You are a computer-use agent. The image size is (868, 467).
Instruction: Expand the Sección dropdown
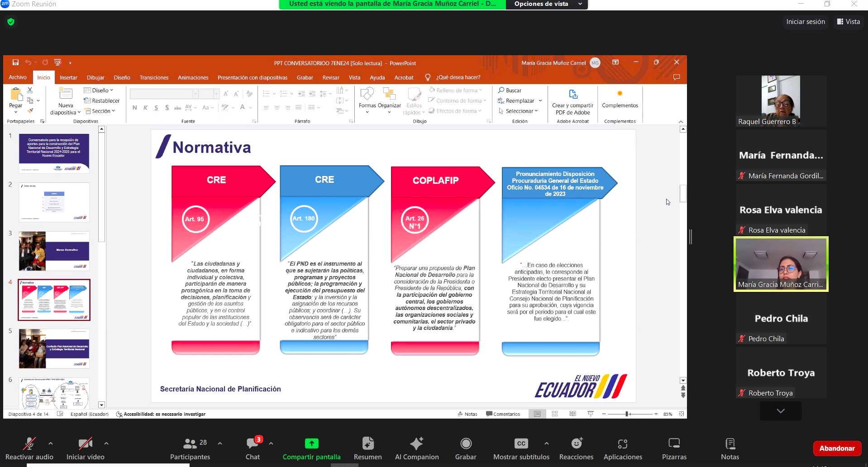[100, 111]
